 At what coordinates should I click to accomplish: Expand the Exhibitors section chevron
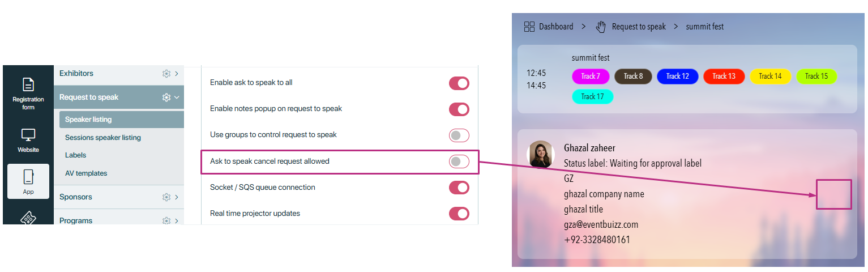[x=177, y=74]
